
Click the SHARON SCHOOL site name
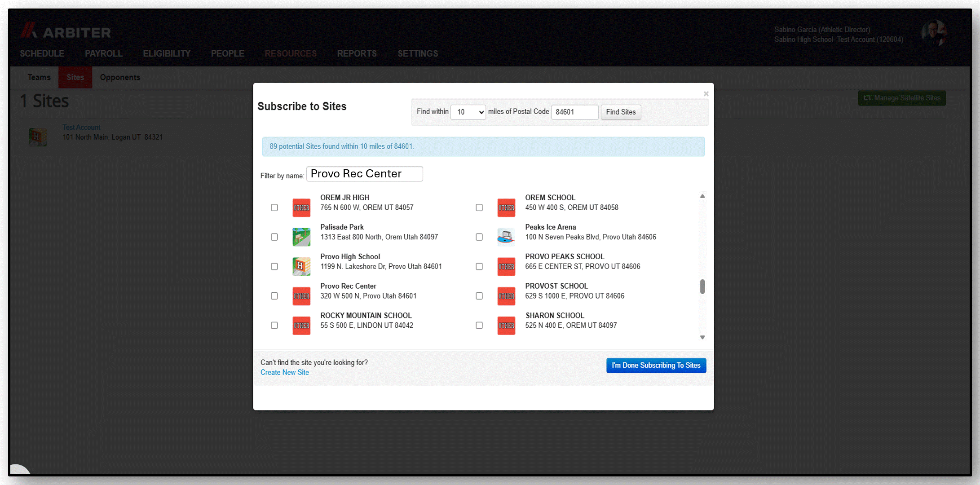click(555, 316)
